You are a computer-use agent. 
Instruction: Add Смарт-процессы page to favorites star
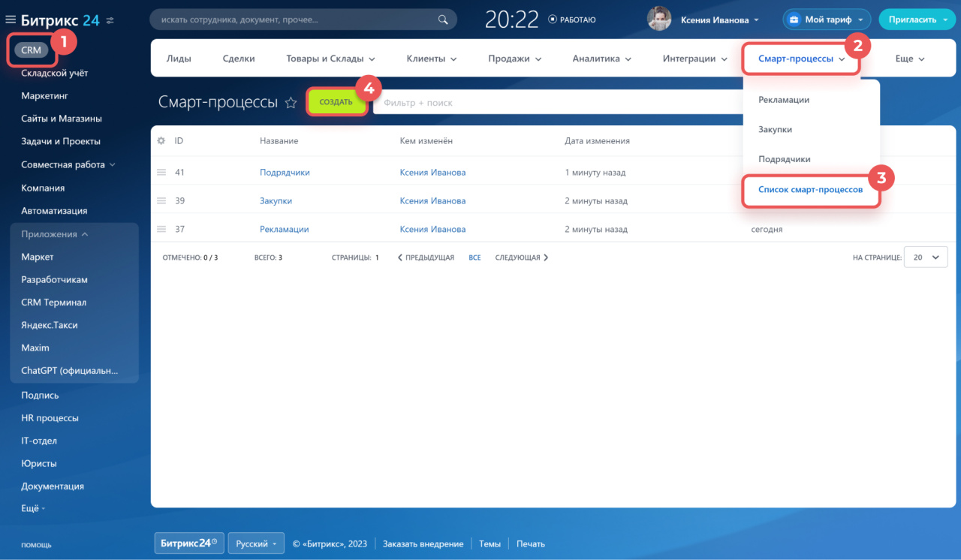[291, 103]
